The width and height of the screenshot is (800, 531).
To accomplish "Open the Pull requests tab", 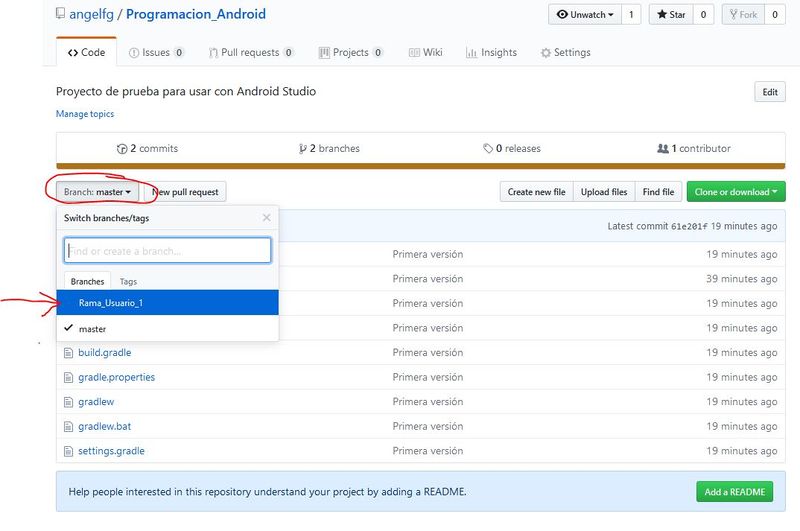I will pos(251,52).
